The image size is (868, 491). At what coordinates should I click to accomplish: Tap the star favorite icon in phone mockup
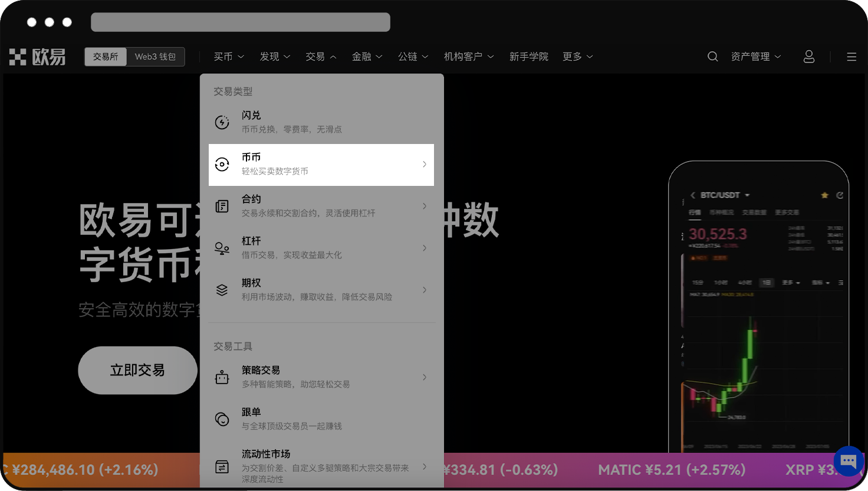coord(824,195)
